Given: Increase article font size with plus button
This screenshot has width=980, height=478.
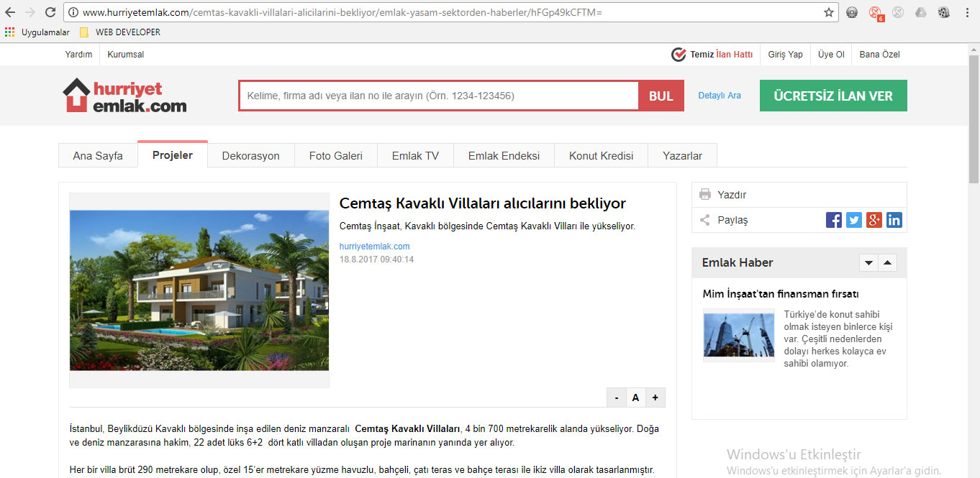Looking at the screenshot, I should (655, 397).
